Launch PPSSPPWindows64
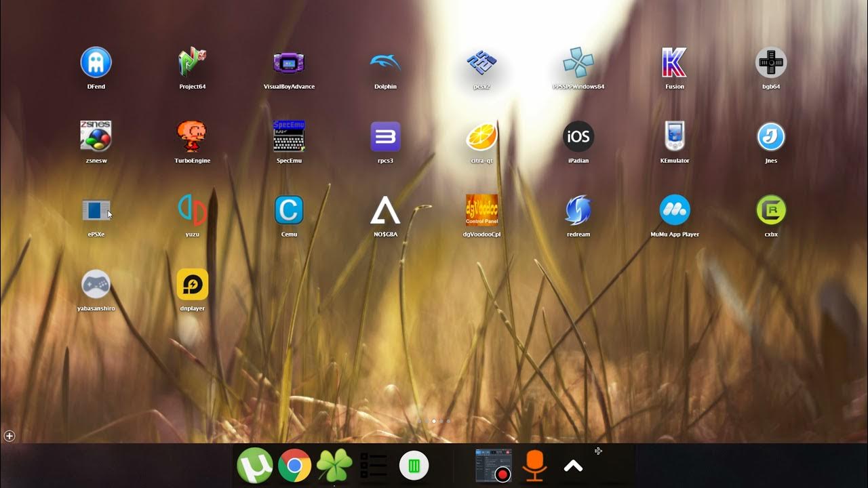Viewport: 868px width, 488px height. point(578,62)
